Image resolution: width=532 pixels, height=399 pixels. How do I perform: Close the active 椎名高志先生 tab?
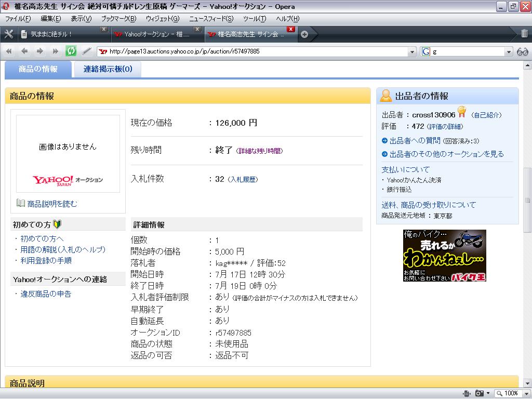click(291, 29)
